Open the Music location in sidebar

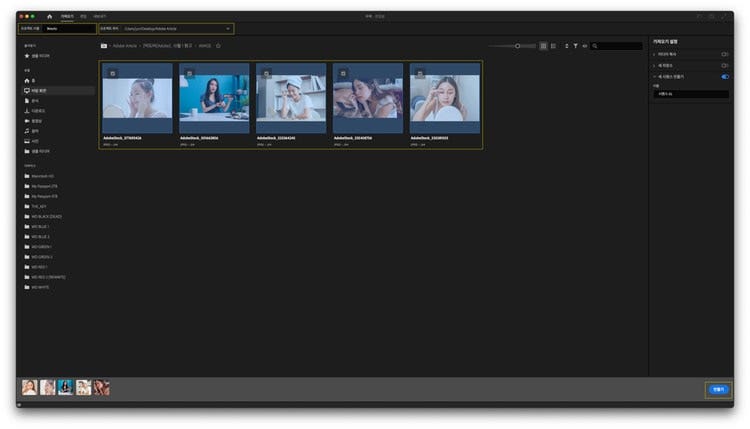tap(32, 131)
